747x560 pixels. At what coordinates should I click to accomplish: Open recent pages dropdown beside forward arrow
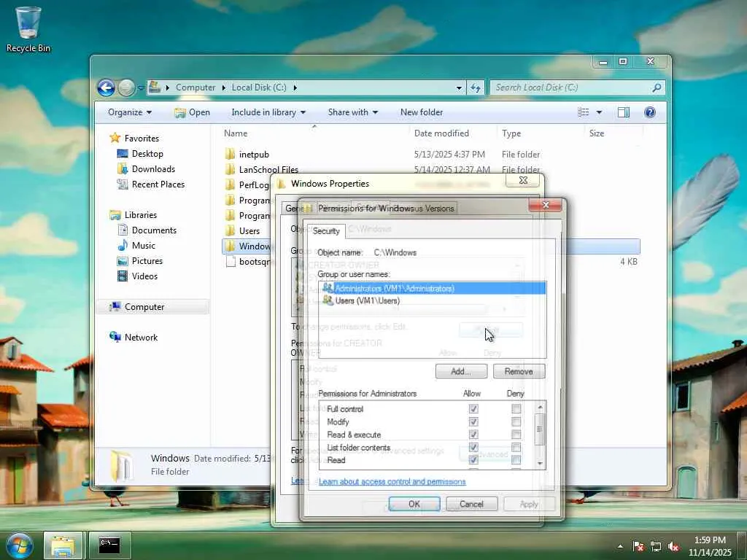141,88
